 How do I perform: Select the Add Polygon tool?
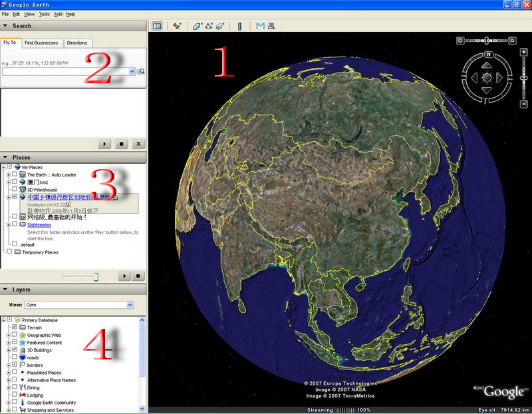tap(198, 27)
